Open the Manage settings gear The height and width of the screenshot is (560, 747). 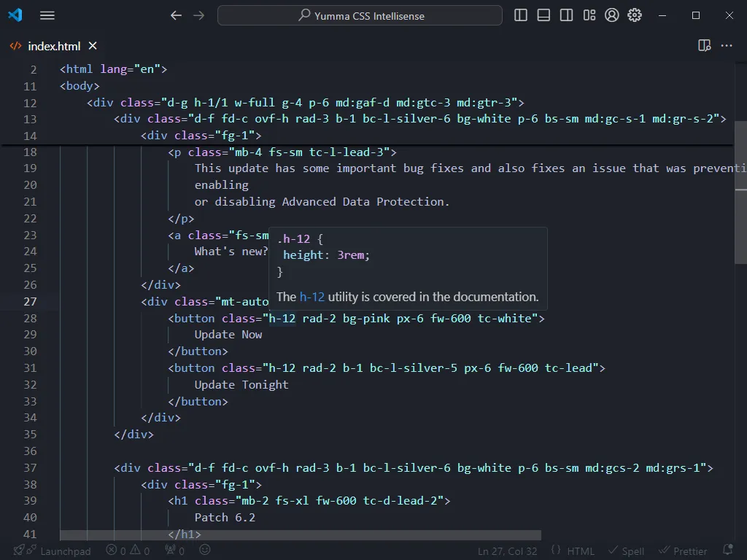[635, 16]
